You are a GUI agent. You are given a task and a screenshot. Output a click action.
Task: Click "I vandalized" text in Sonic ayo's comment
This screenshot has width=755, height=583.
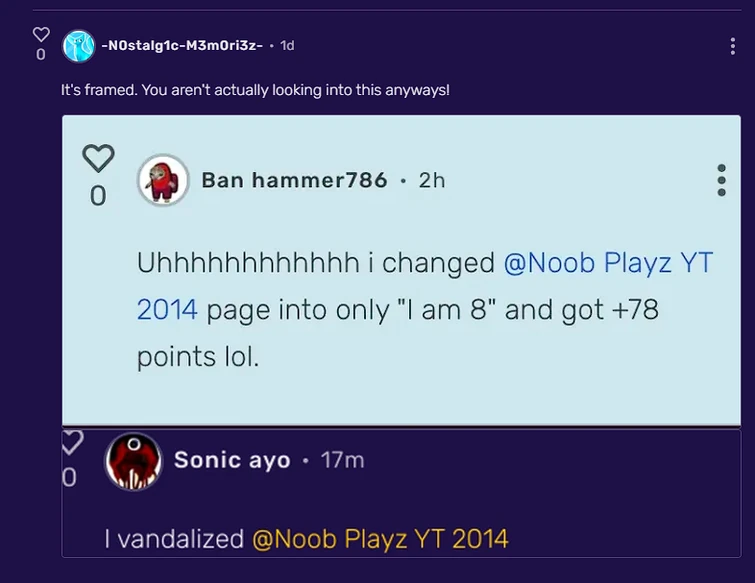174,539
